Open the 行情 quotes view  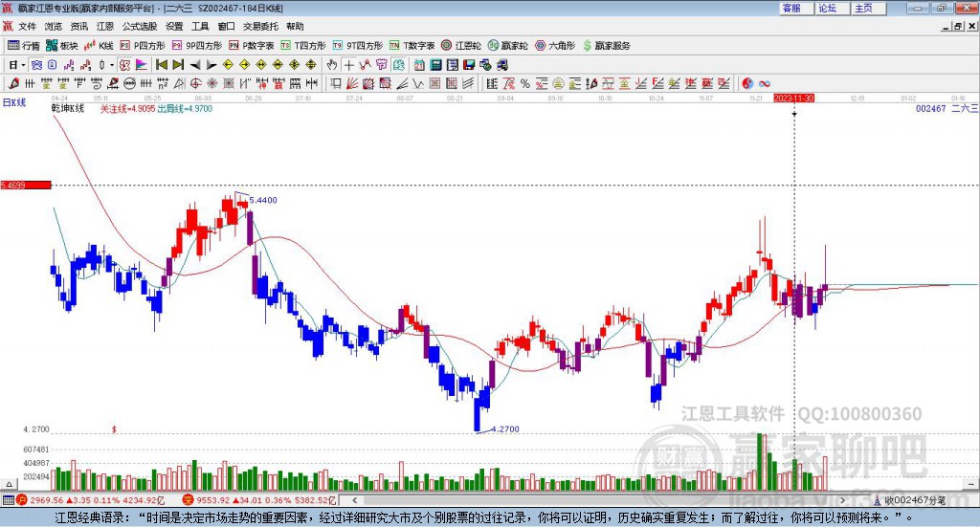(24, 46)
